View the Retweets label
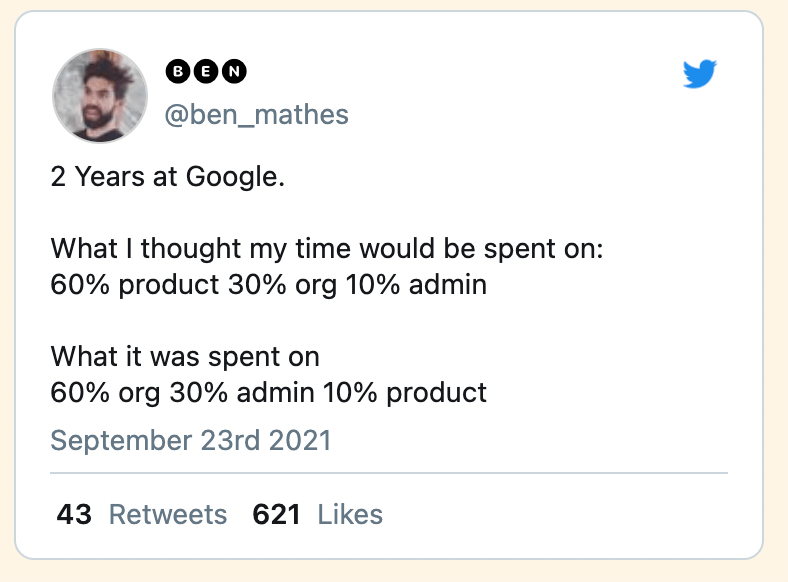Screen dimensions: 788x582 pos(168,514)
